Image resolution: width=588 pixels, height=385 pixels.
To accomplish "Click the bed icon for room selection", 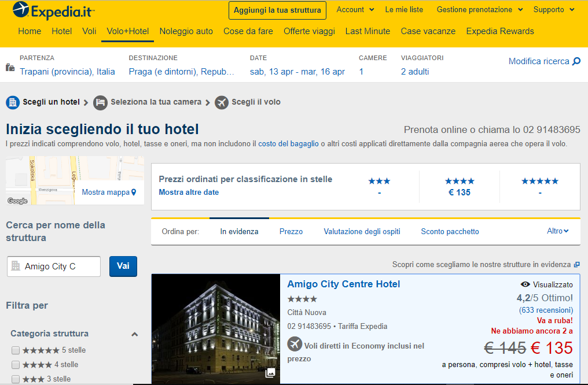I will [x=100, y=103].
